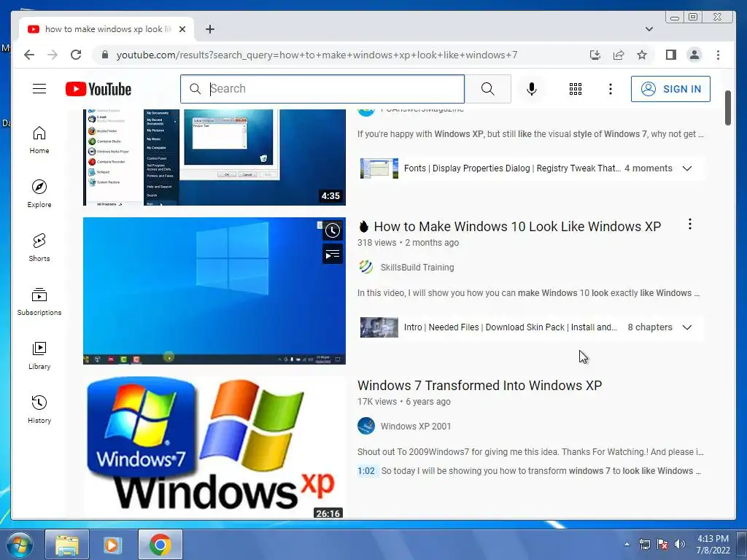This screenshot has width=747, height=560.
Task: Open the Action Center flag icon
Action: pyautogui.click(x=662, y=544)
